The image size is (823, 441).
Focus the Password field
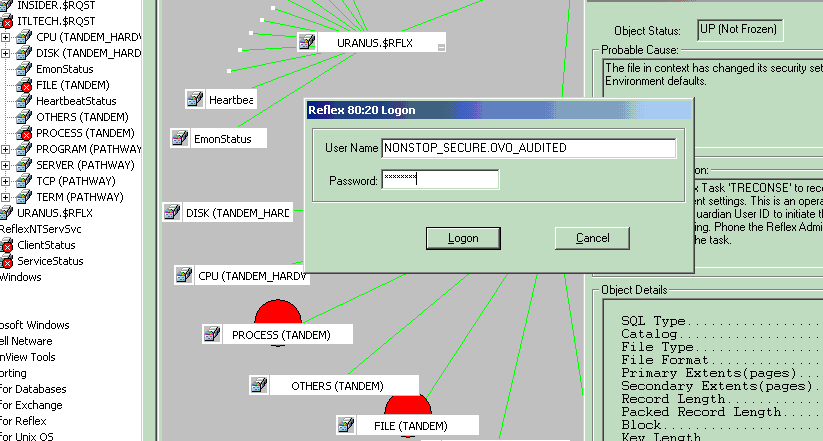pyautogui.click(x=440, y=179)
